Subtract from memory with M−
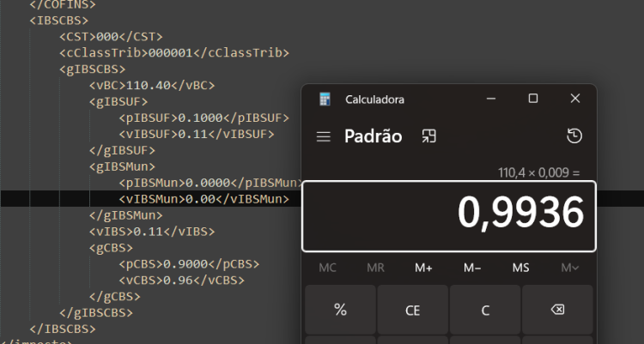Viewport: 644px width, 344px height. tap(472, 268)
